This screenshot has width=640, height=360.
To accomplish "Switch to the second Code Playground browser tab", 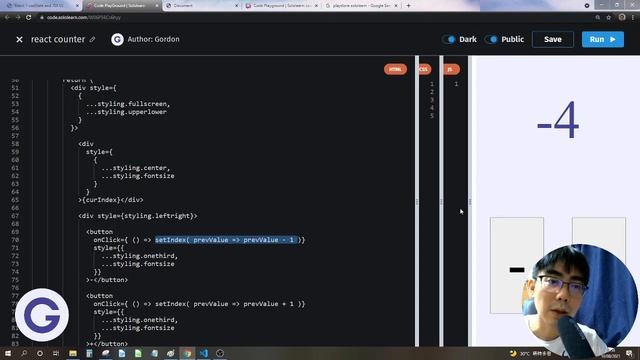I will point(282,6).
